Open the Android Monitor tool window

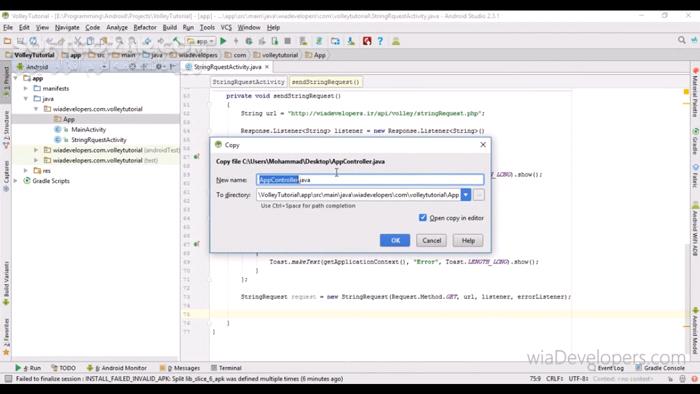(117, 368)
